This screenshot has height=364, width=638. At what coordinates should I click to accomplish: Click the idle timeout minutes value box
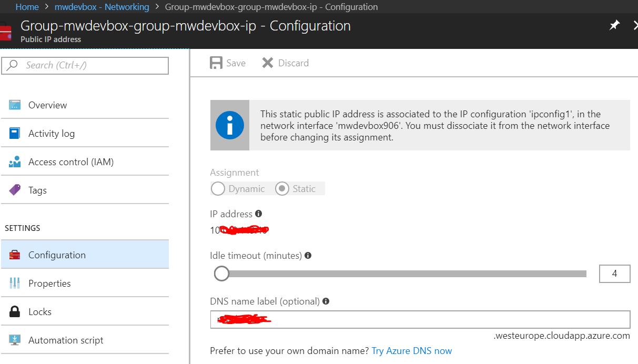pos(614,274)
